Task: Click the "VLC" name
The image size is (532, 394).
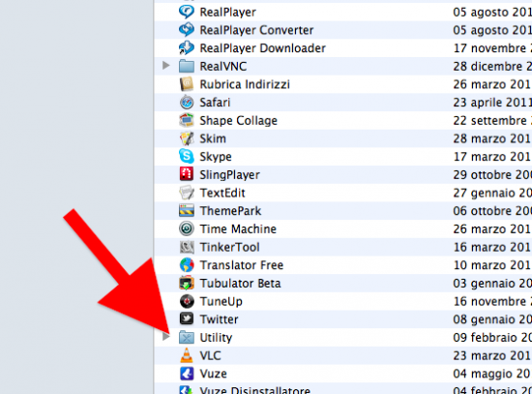Action: pyautogui.click(x=210, y=355)
